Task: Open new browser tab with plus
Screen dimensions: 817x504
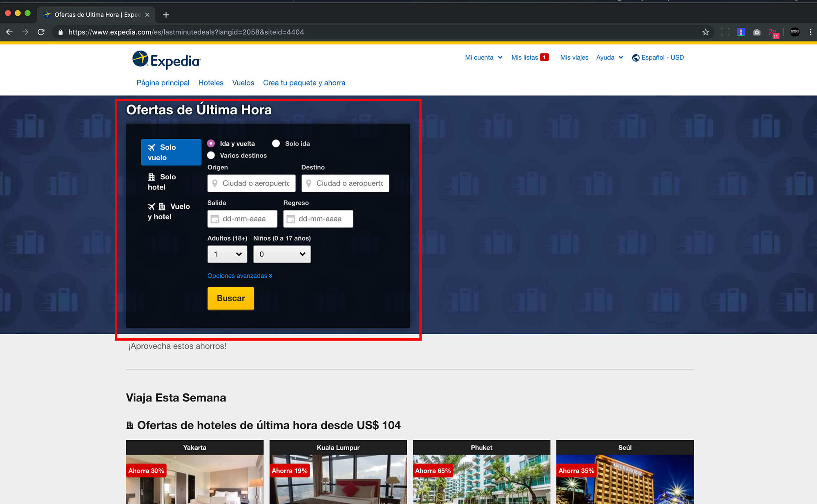Action: click(166, 15)
